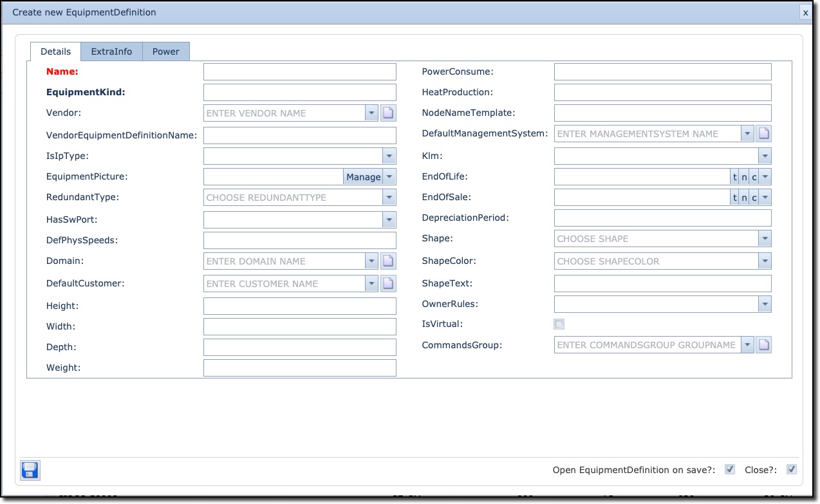Click the new document icon beside CommandsGroup
Screen dimensions: 820x504
(x=763, y=345)
